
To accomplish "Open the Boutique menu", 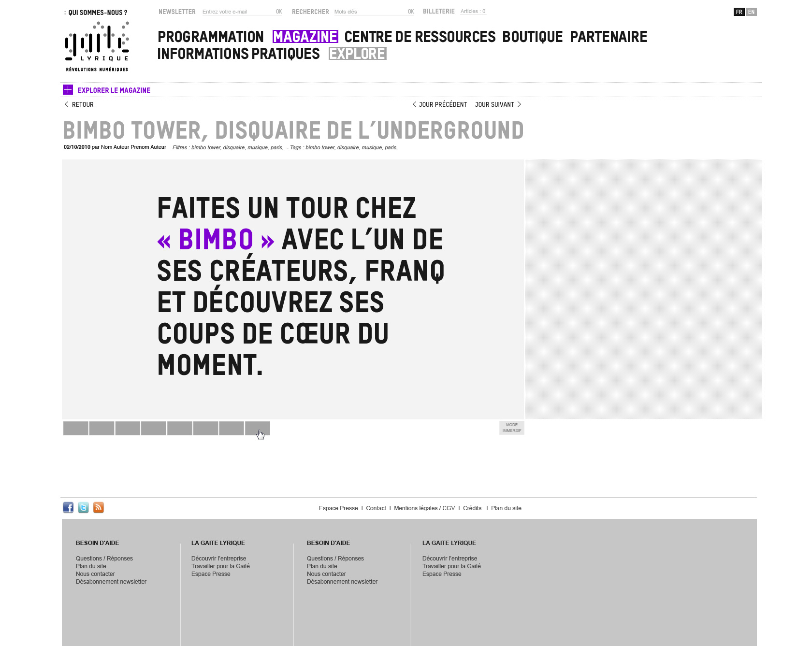I will tap(533, 37).
